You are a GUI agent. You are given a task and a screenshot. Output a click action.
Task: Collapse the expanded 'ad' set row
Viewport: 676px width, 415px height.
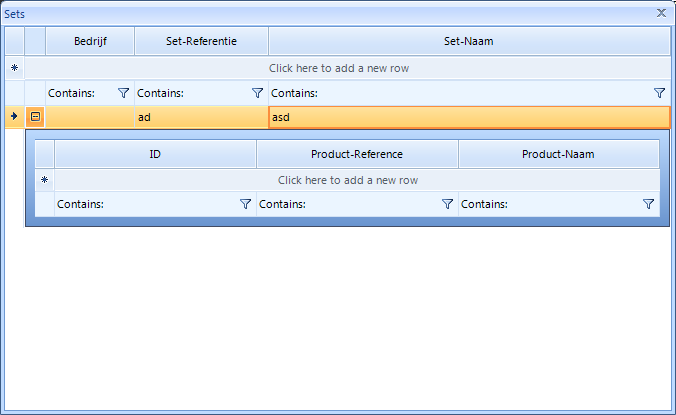pos(35,117)
